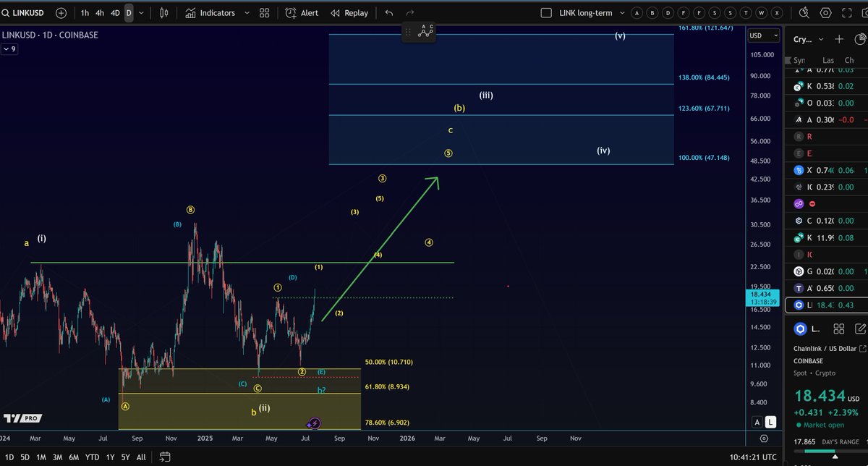Open the USD currency dropdown
Viewport: 868px width, 466px height.
[x=764, y=35]
